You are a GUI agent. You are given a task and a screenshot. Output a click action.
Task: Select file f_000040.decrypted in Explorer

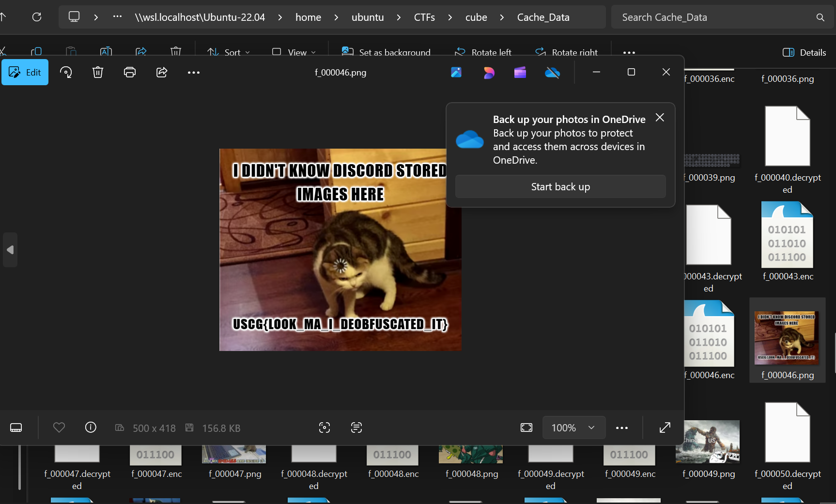(788, 149)
